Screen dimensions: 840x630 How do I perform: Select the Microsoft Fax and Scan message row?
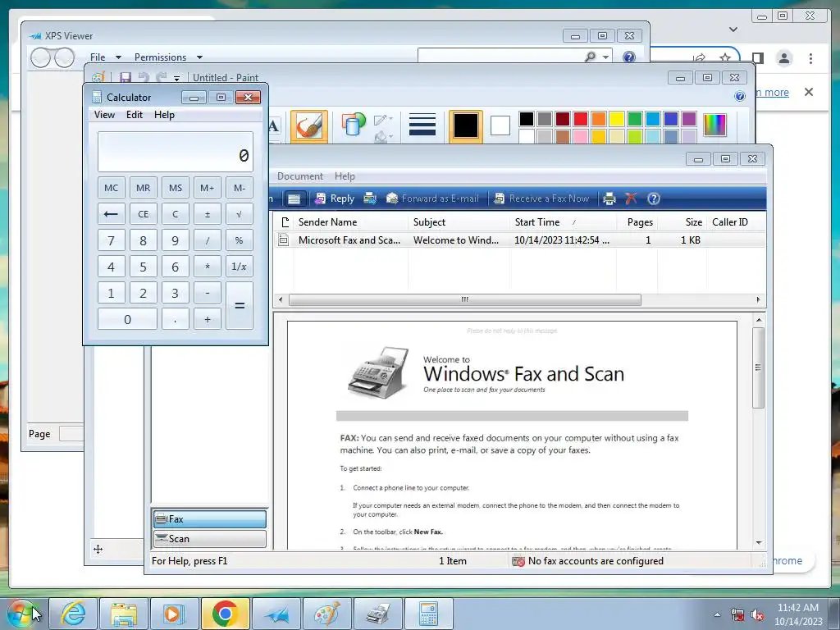pos(519,240)
